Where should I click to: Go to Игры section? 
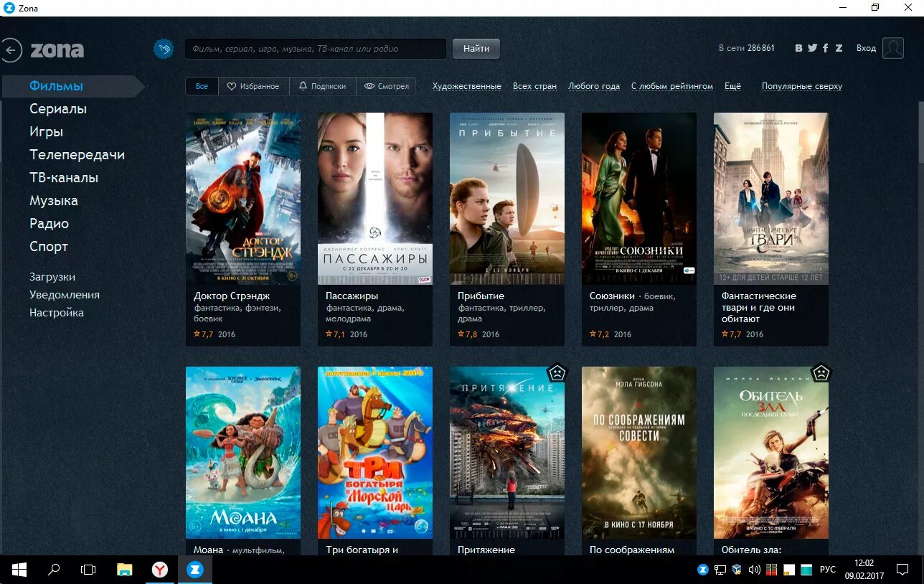[46, 132]
